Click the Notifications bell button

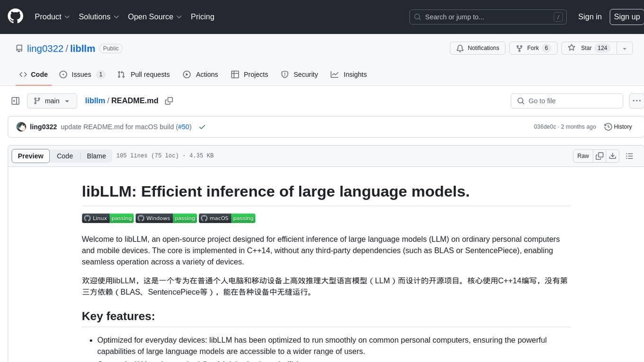click(x=478, y=48)
